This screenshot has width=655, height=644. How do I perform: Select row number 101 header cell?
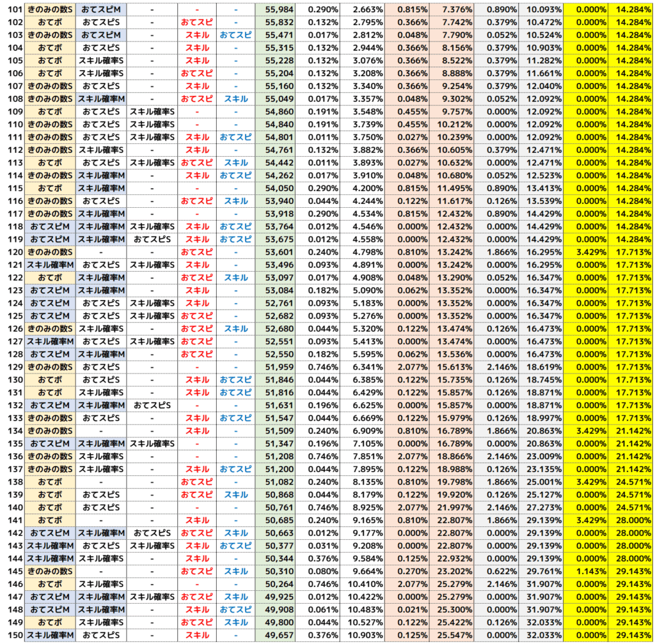[x=12, y=10]
